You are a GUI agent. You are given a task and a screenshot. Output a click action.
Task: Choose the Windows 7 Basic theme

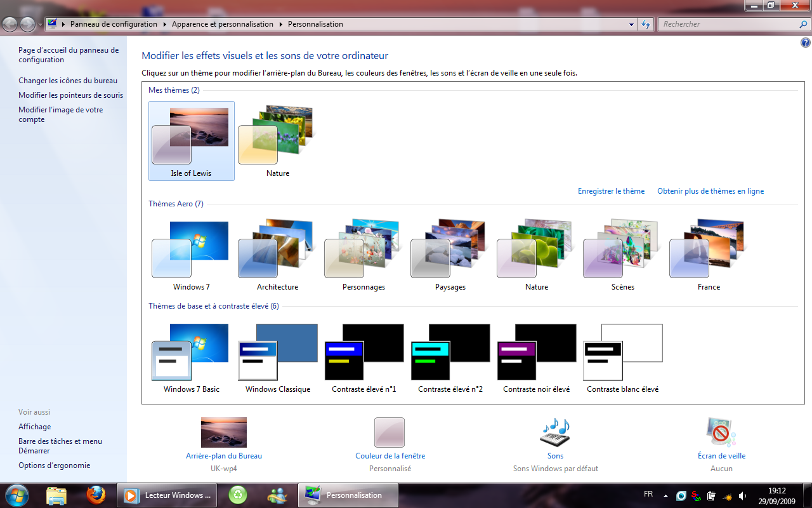click(x=191, y=358)
